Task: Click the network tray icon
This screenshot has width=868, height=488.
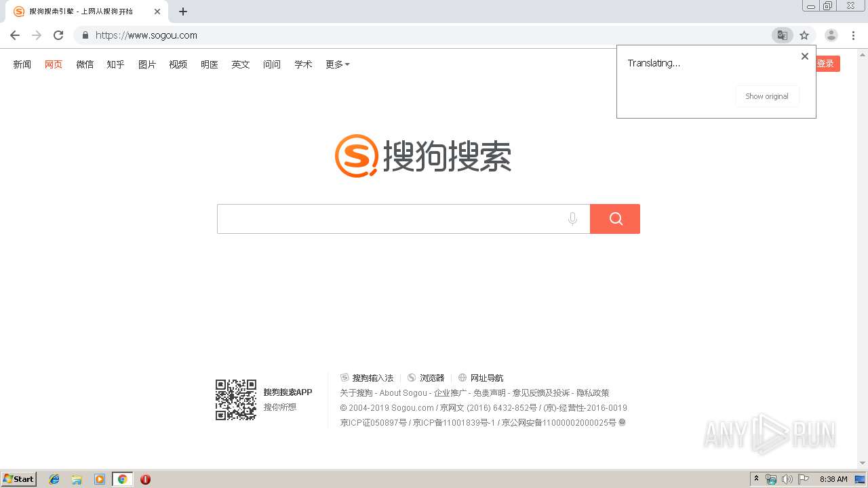Action: click(x=771, y=479)
